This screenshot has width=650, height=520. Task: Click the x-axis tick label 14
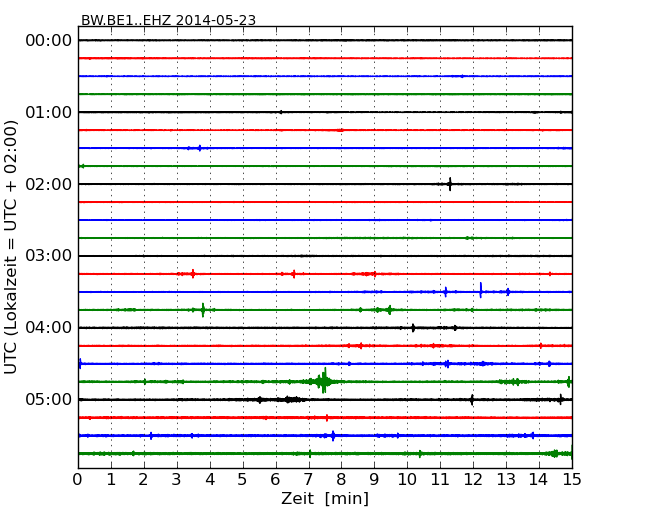click(x=539, y=480)
